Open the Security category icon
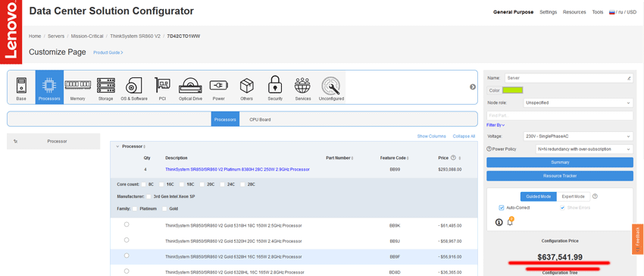Image resolution: width=644 pixels, height=276 pixels. (275, 87)
